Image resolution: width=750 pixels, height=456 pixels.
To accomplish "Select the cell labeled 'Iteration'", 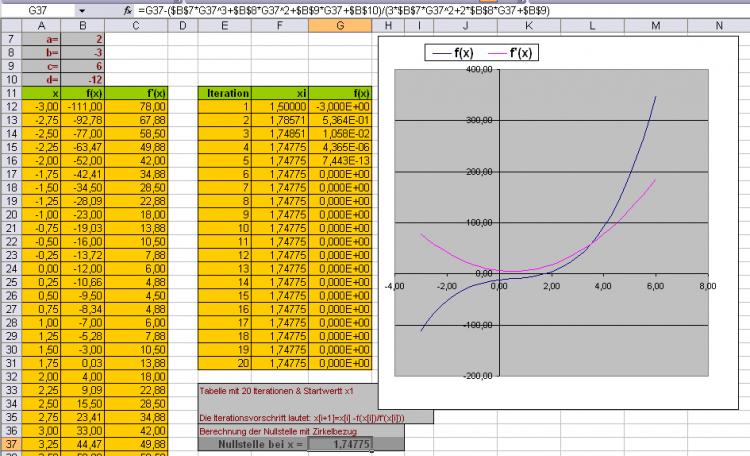I will tap(226, 93).
